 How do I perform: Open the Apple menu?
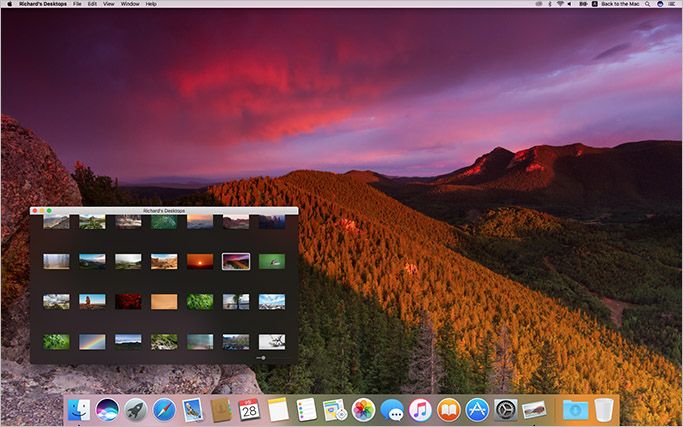[x=10, y=4]
